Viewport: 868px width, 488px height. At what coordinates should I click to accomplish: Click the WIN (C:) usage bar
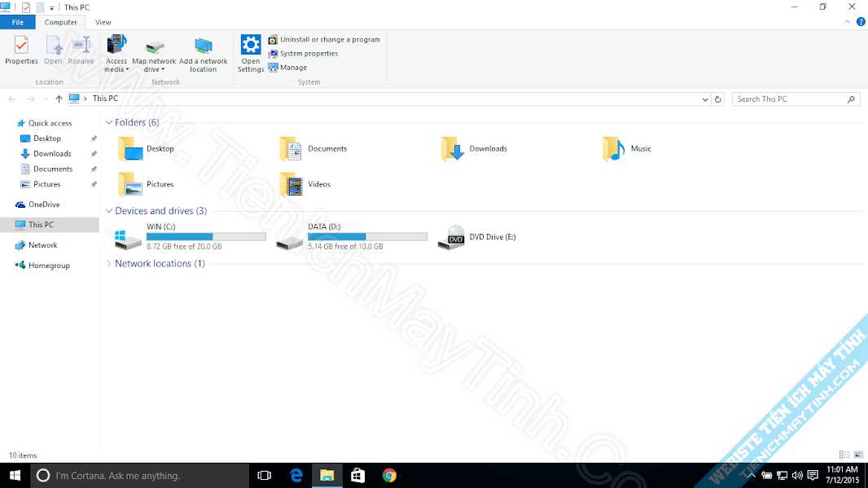206,236
